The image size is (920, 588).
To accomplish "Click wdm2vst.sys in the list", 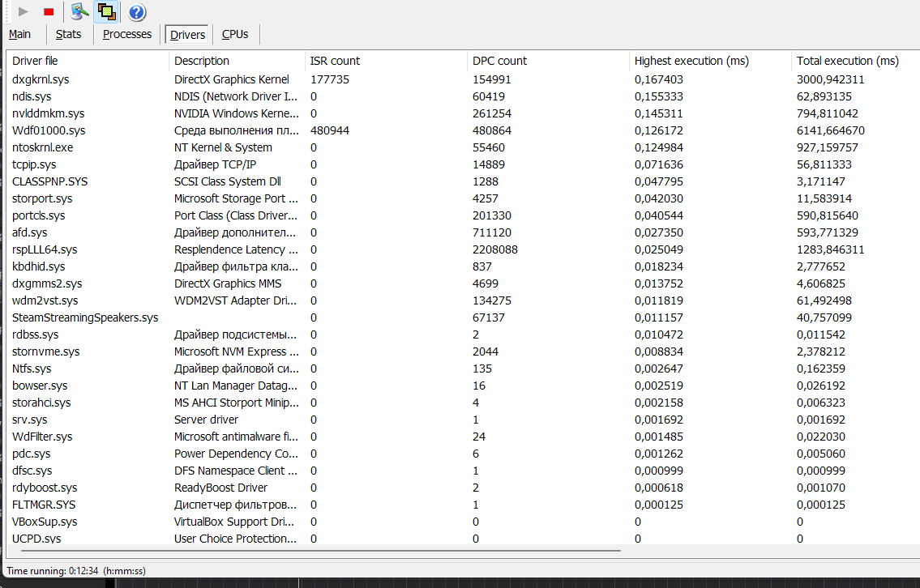I will pos(45,300).
